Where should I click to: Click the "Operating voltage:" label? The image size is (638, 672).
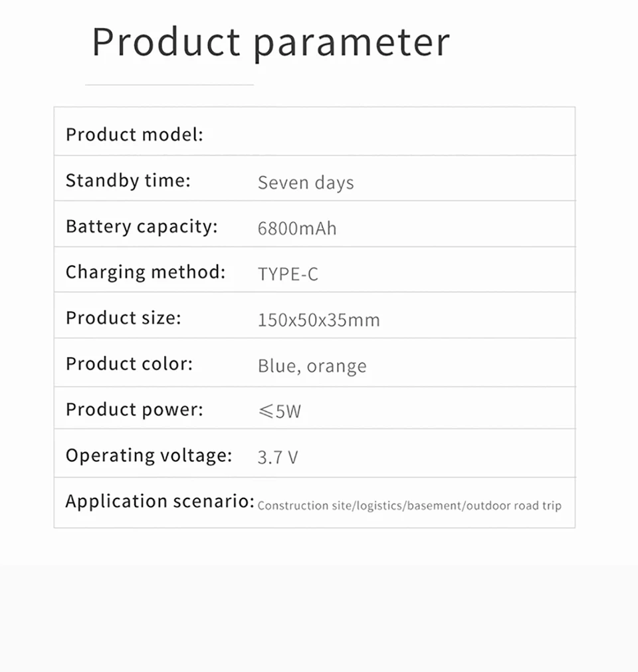coord(149,455)
